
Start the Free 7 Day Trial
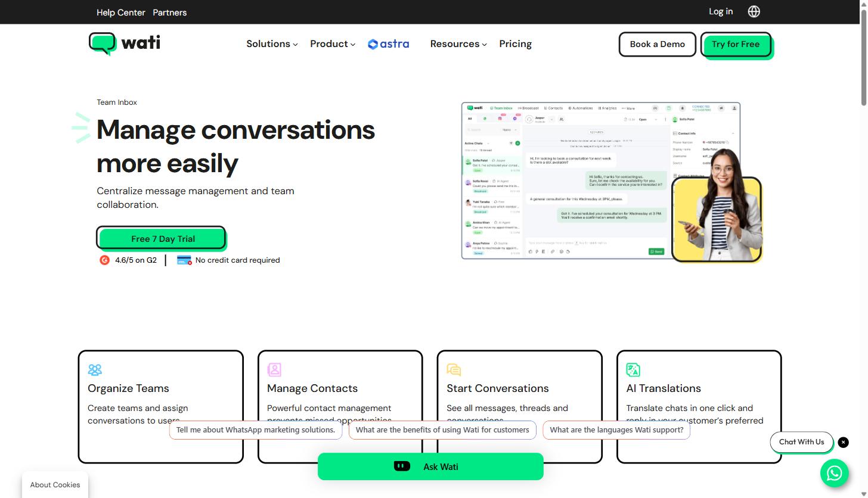pos(161,238)
